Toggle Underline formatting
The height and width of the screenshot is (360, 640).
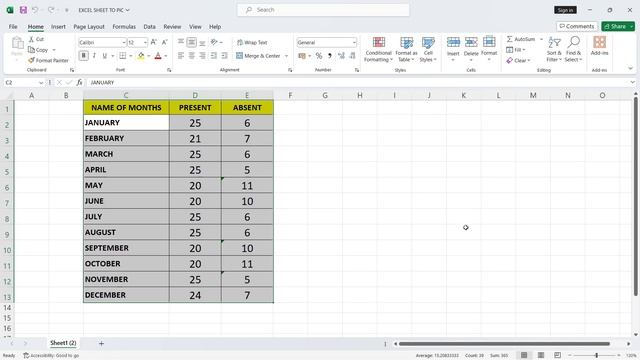105,56
